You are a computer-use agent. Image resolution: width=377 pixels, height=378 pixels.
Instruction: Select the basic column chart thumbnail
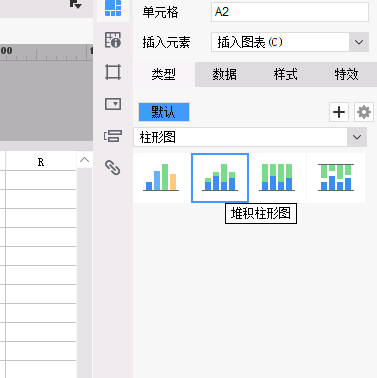[161, 178]
